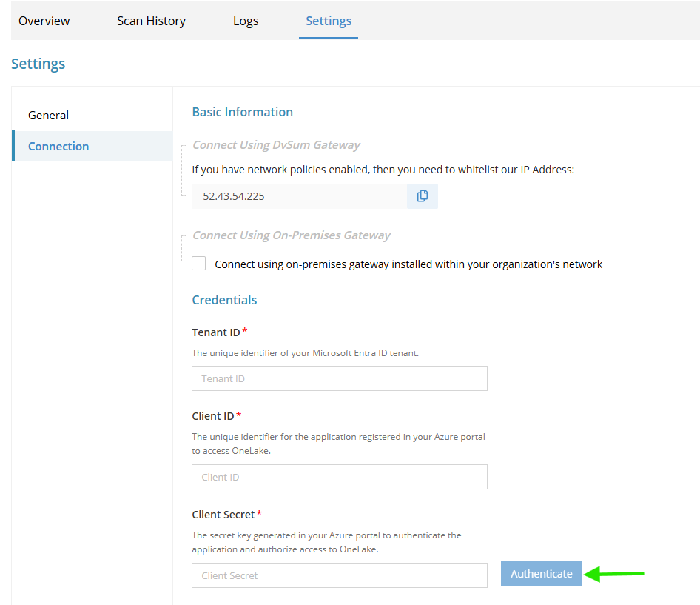This screenshot has width=700, height=605.
Task: Switch to the Overview tab
Action: click(x=44, y=21)
